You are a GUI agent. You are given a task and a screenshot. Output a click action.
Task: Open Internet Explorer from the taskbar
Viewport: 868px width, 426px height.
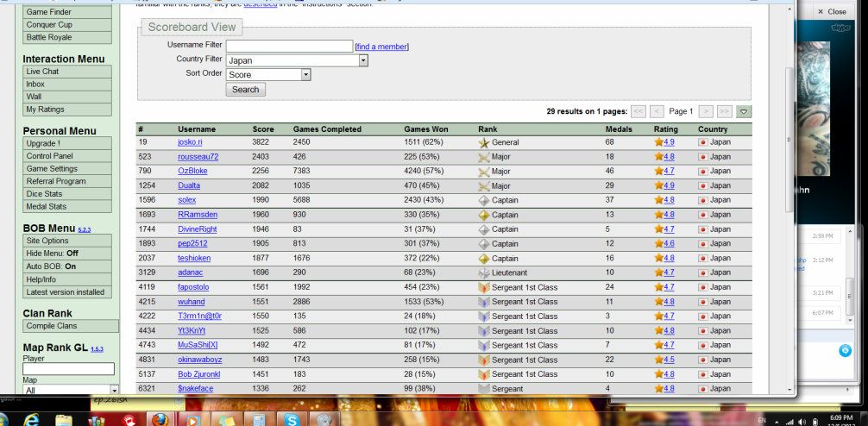point(33,419)
